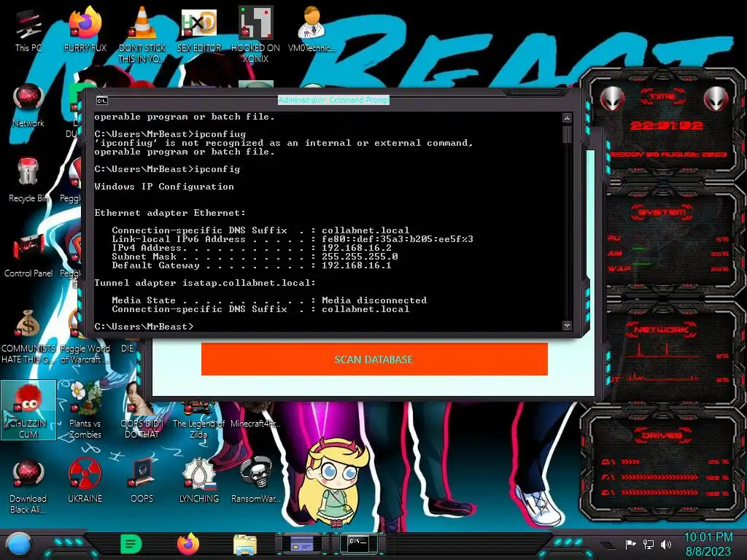Open the Action Center flag tray icon
This screenshot has height=560, width=747.
630,544
